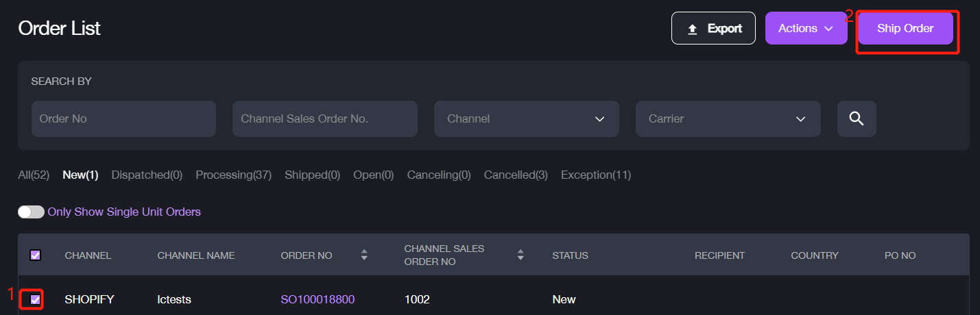Switch to the Exception(11) tab
The image size is (980, 315).
pyautogui.click(x=595, y=175)
